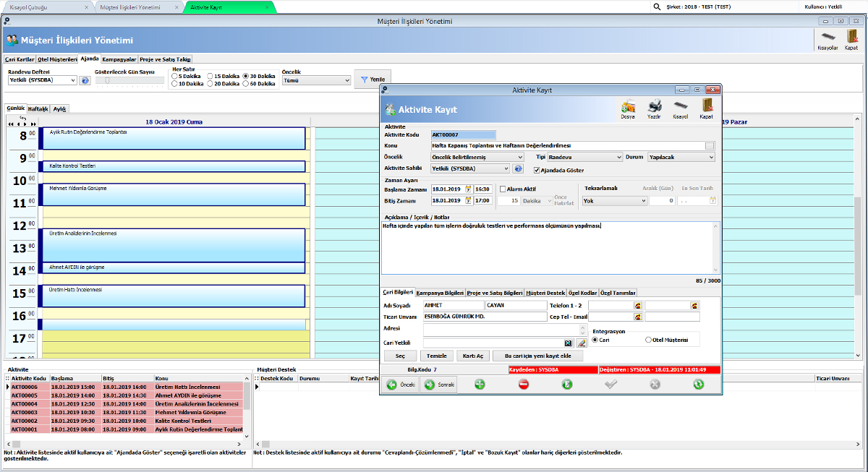Uncheck the Ajandada Göster checkbox
Image resolution: width=868 pixels, height=472 pixels.
pyautogui.click(x=537, y=171)
